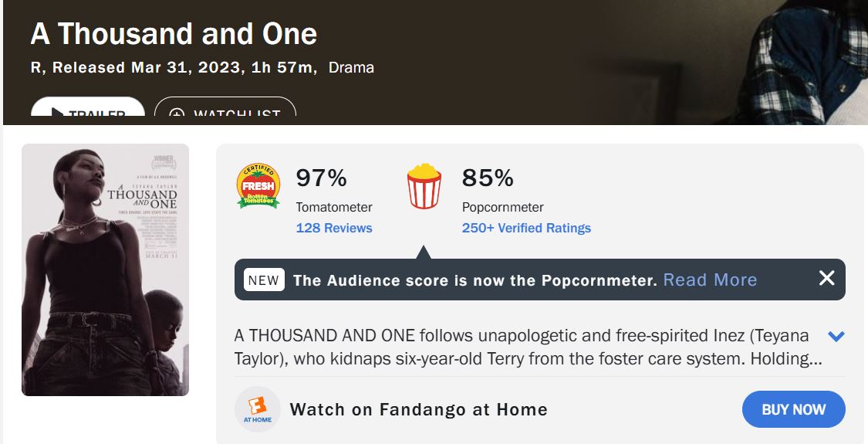Click the plus icon on Watchlist button
This screenshot has height=444, width=868.
tap(177, 114)
